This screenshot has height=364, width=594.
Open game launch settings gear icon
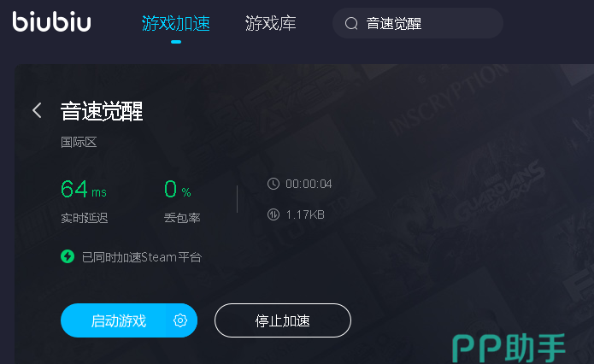pos(180,320)
